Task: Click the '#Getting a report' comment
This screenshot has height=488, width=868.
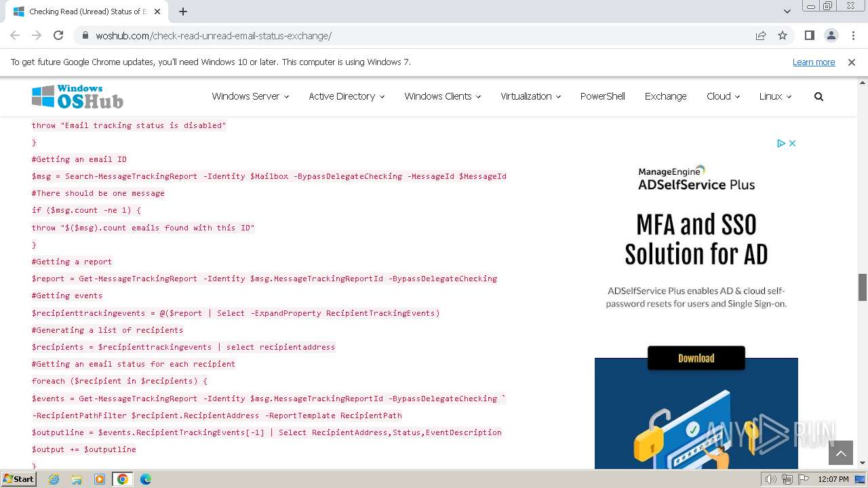Action: [72, 262]
